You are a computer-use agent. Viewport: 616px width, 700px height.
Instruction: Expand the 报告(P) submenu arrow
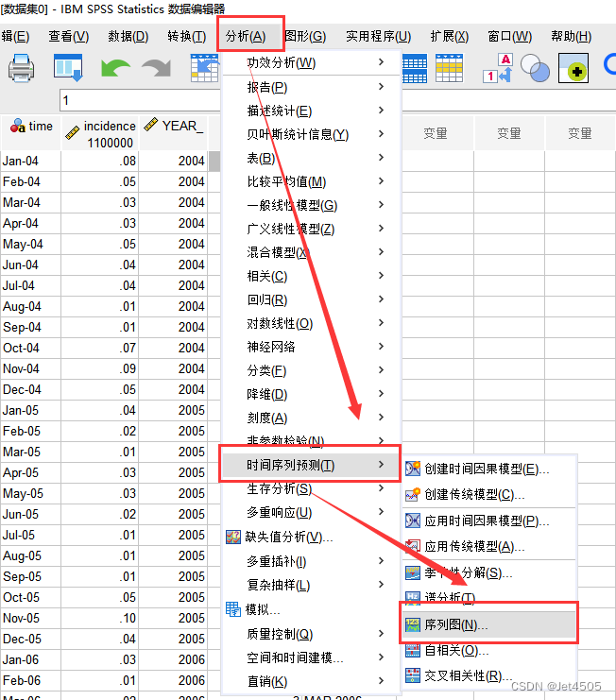381,87
